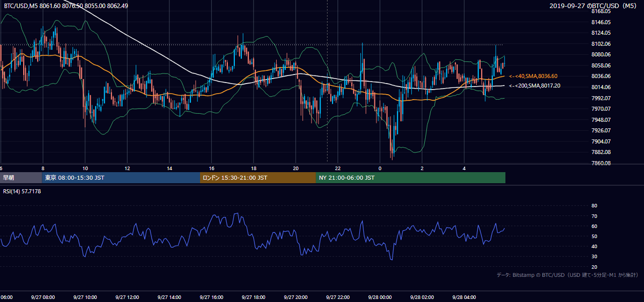Screen dimensions: 644x302
Task: Click price axis label 7860.08
Action: coord(601,163)
